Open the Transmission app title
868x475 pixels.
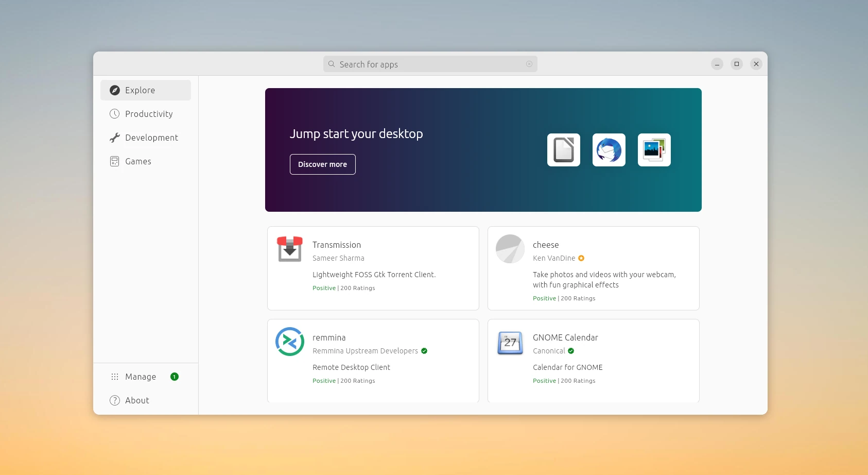tap(337, 245)
